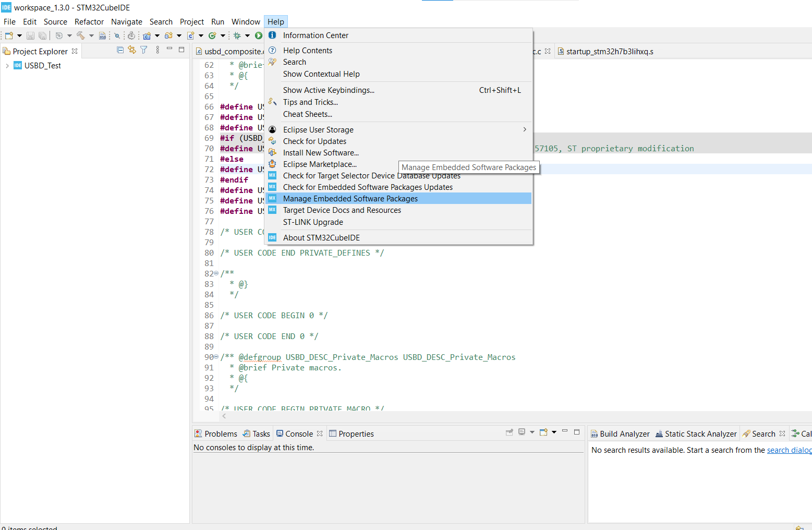Screen dimensions: 812x530
Task: Switch to the Problems tab
Action: click(x=215, y=434)
